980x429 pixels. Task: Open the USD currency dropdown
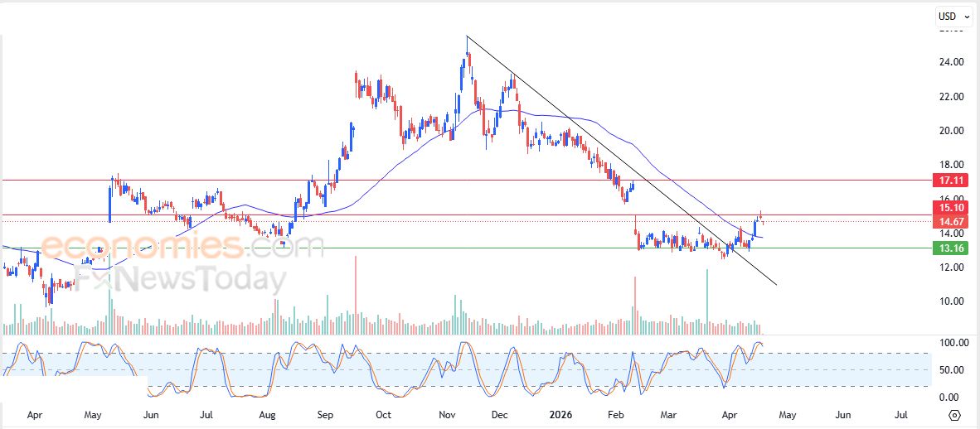(953, 16)
